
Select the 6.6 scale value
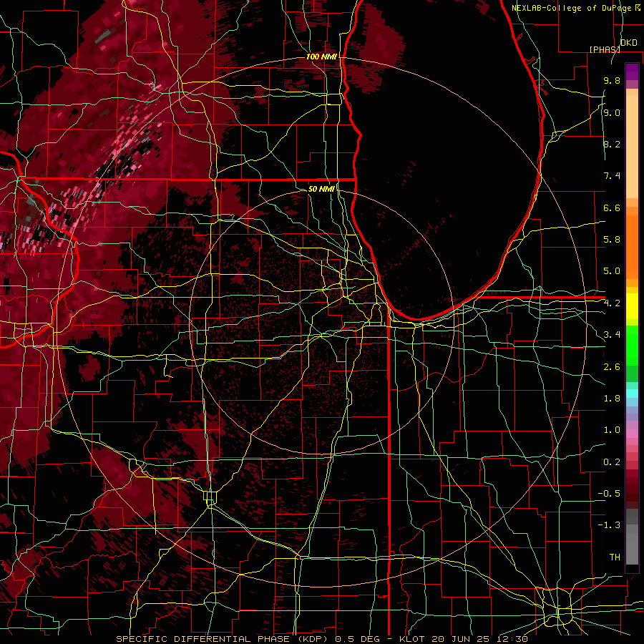612,208
